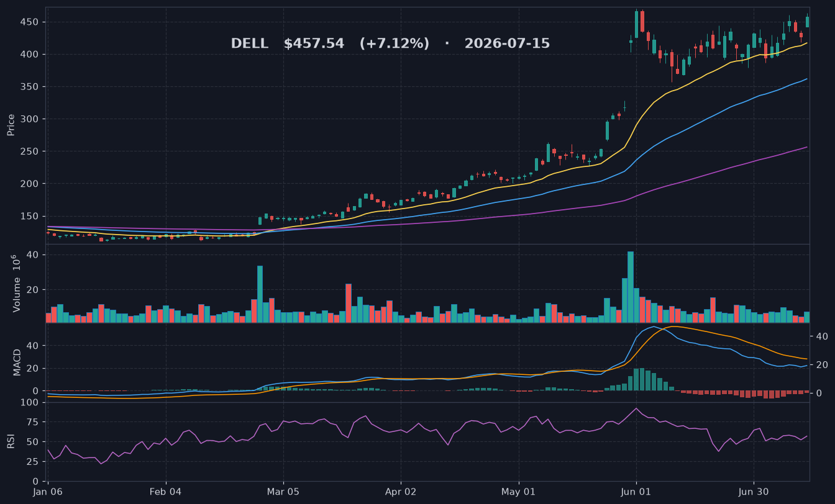Click the 350 price axis tick

(30, 87)
